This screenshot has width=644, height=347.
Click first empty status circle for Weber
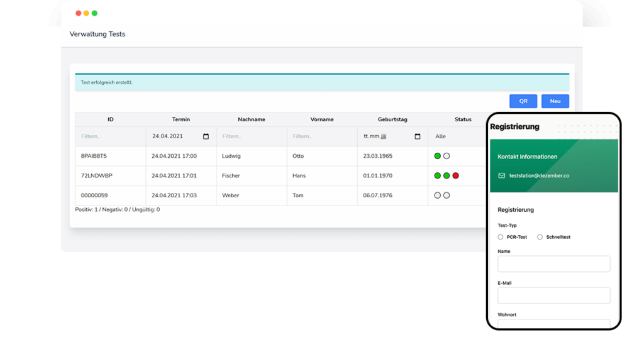click(x=438, y=196)
